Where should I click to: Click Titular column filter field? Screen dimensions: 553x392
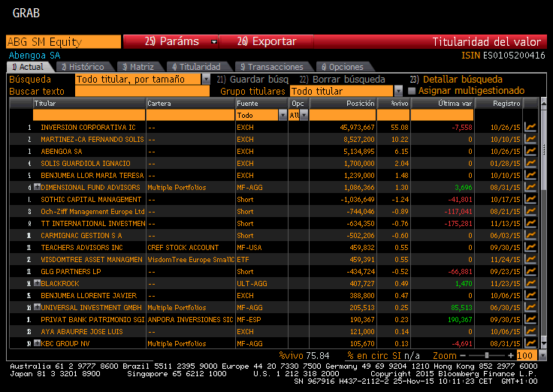click(89, 116)
